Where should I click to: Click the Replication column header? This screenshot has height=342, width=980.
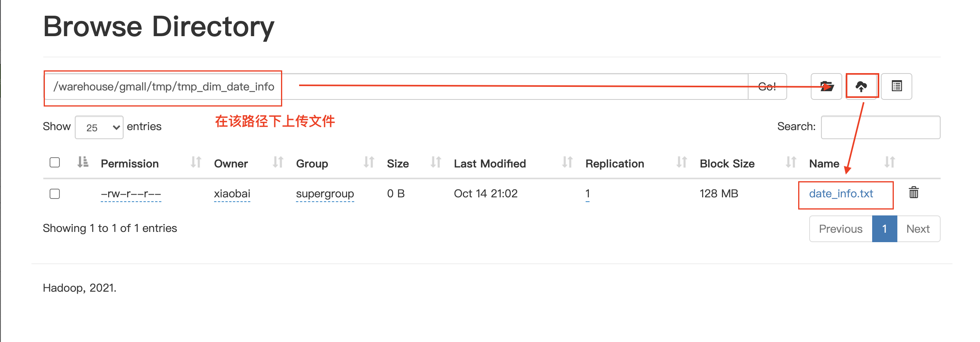point(615,164)
